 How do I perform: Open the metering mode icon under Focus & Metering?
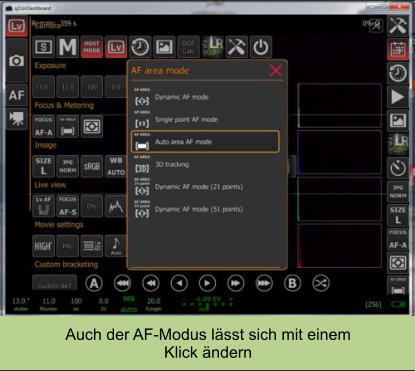coord(92,126)
